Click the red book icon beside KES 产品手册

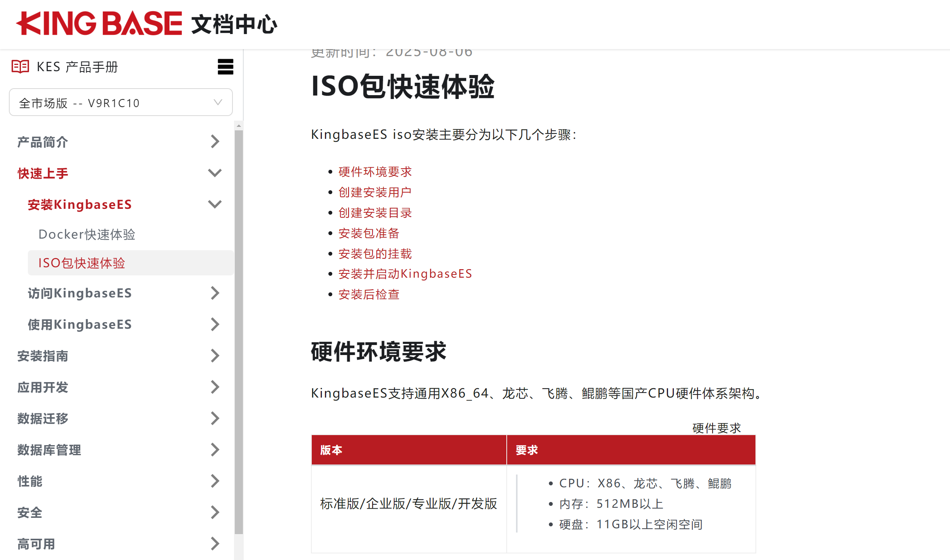(x=20, y=67)
